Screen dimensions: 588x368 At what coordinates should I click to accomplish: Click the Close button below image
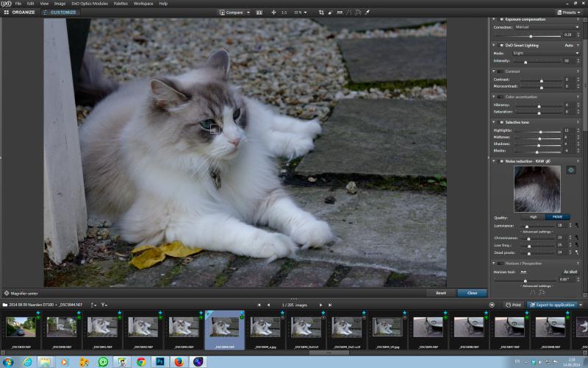click(x=472, y=293)
